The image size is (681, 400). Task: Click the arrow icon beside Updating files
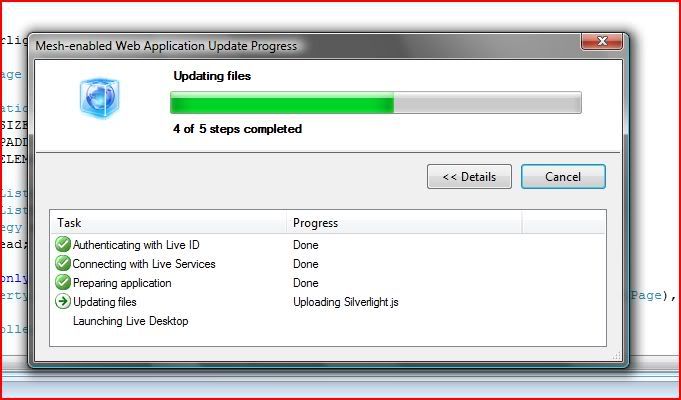63,302
